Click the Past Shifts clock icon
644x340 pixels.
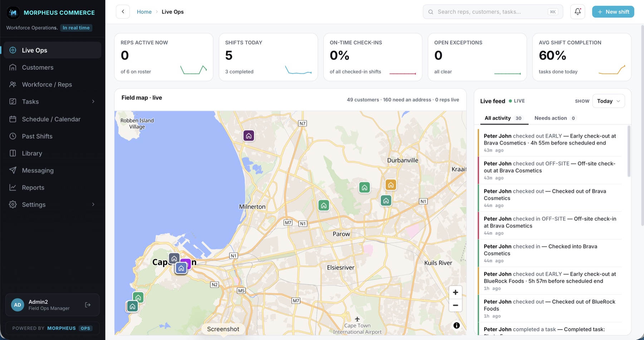13,136
